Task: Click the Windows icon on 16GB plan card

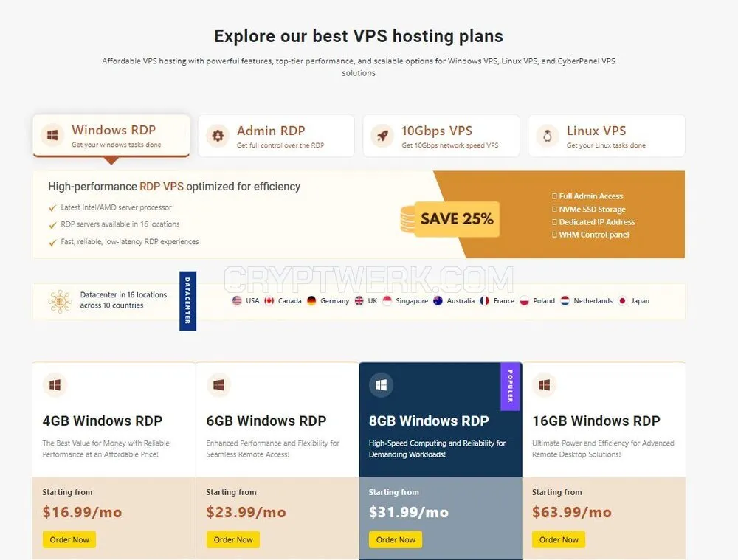Action: tap(545, 385)
